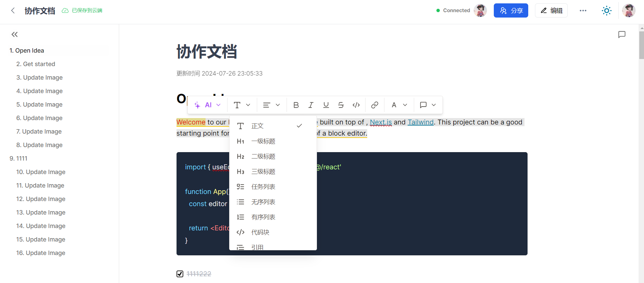Open your profile avatar at top right

629,10
